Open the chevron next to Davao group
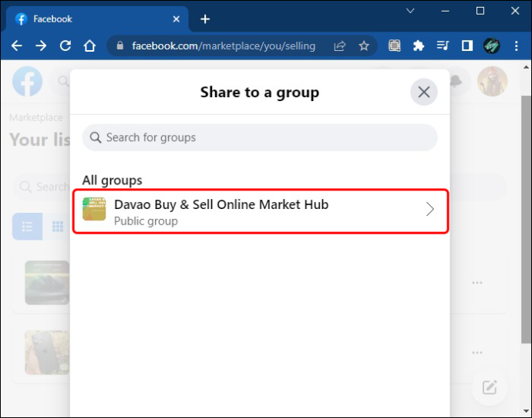532x418 pixels. pos(430,209)
